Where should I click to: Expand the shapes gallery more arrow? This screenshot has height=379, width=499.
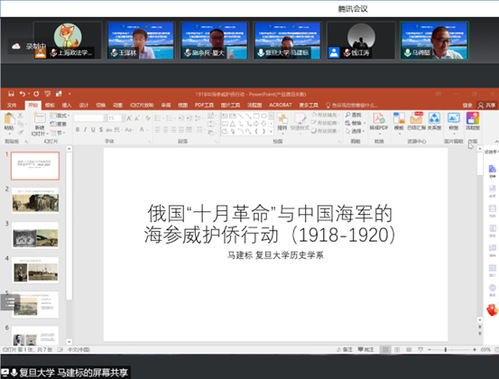[x=271, y=132]
